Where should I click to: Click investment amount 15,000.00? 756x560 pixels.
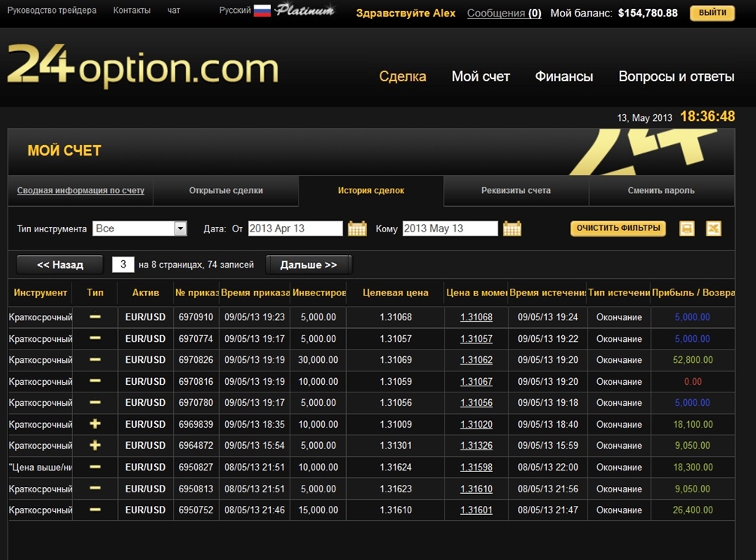coord(318,510)
